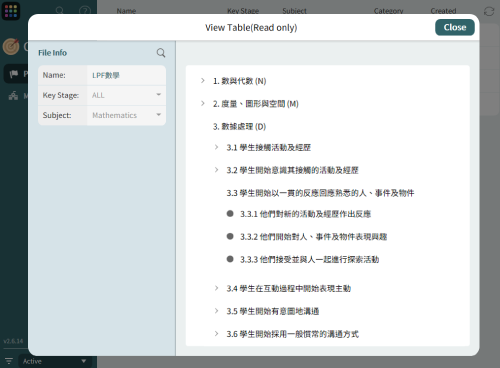Expand item 3.1 in the tree
Screen dimensions: 500x368
point(216,147)
